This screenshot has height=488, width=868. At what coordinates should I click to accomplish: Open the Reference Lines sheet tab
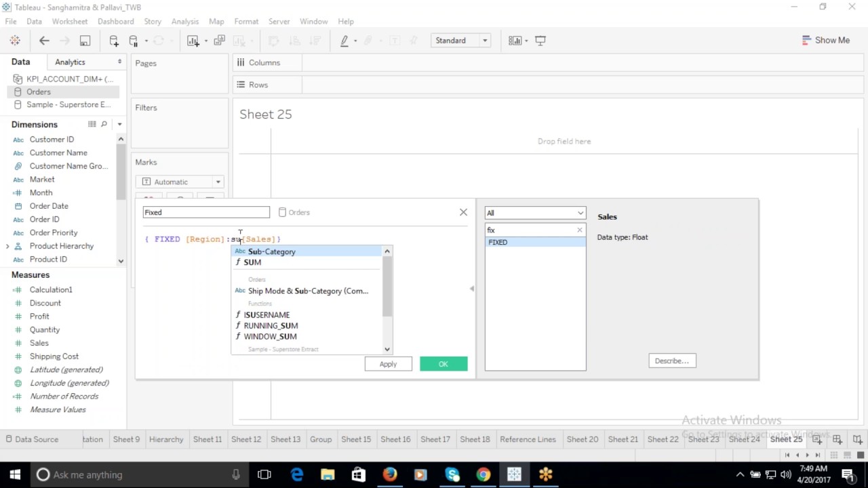[x=528, y=439]
